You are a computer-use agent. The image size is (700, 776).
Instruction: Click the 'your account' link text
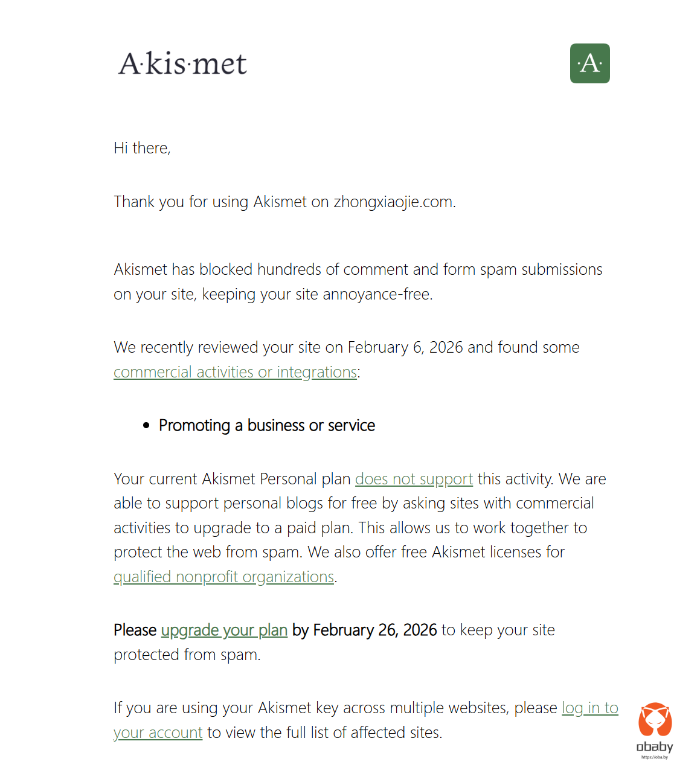tap(158, 733)
